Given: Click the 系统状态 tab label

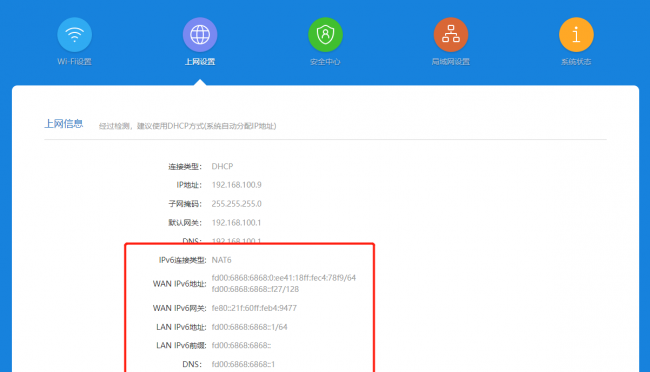Looking at the screenshot, I should (576, 62).
